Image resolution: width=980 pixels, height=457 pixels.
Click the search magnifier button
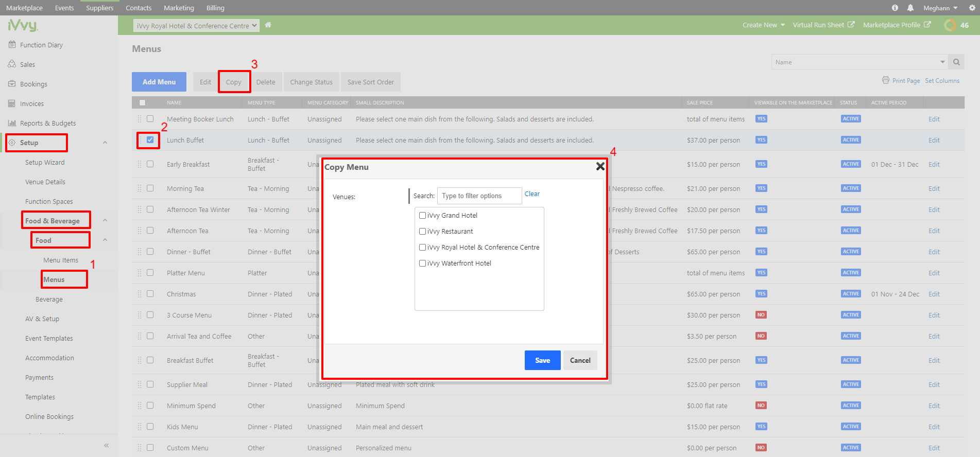click(956, 62)
